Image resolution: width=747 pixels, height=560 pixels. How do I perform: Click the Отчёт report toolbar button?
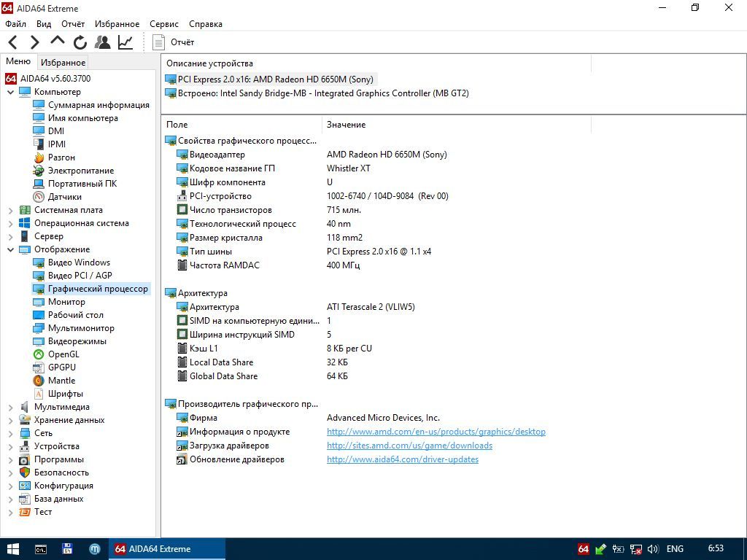173,42
